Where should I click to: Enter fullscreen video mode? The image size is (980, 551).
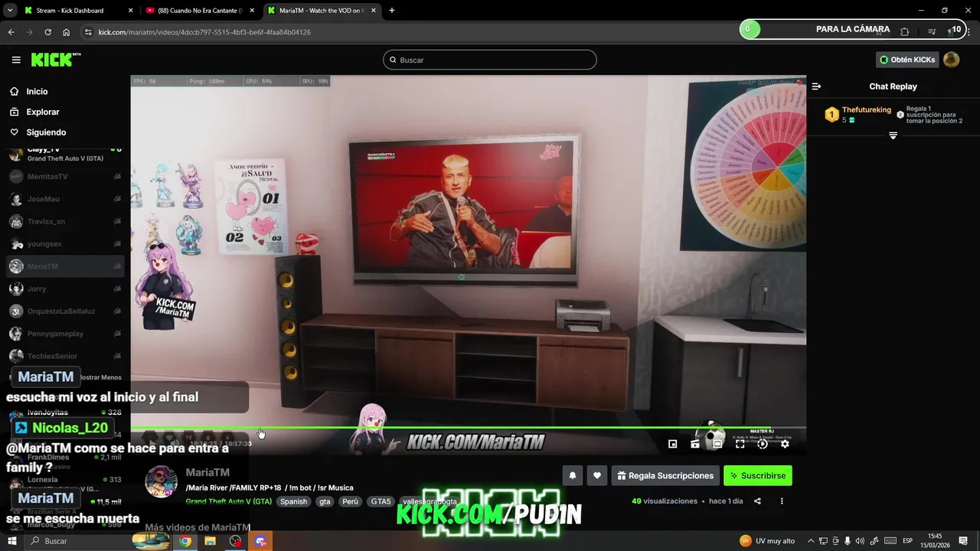[740, 444]
